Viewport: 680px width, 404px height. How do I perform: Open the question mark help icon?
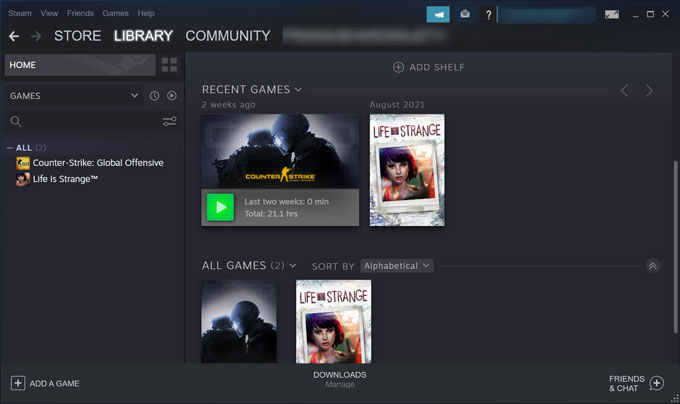pyautogui.click(x=488, y=15)
